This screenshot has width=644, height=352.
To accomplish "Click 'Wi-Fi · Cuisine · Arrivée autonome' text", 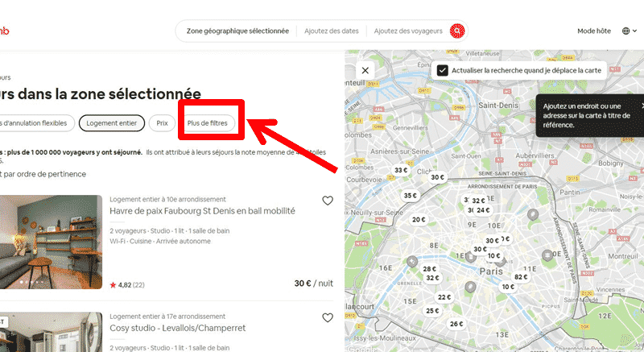I will click(160, 241).
